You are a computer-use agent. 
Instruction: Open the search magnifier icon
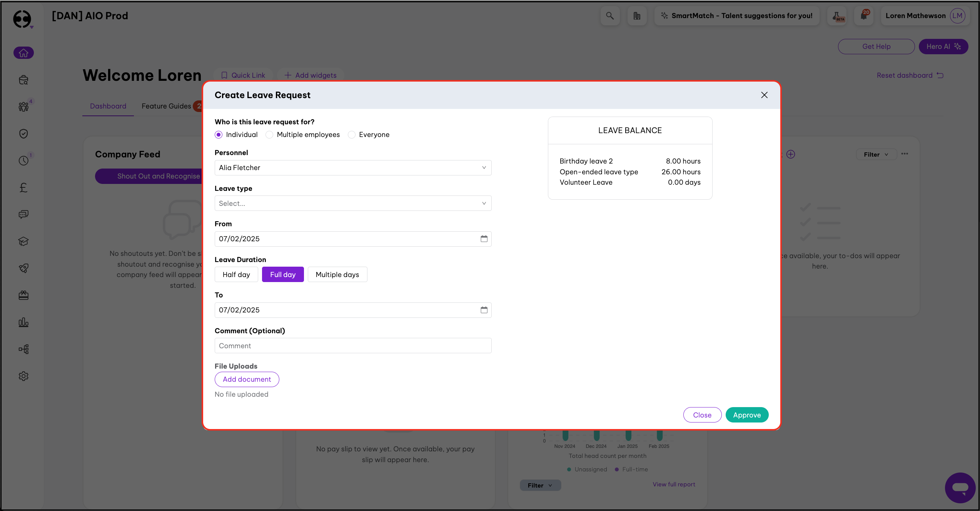[x=610, y=16]
